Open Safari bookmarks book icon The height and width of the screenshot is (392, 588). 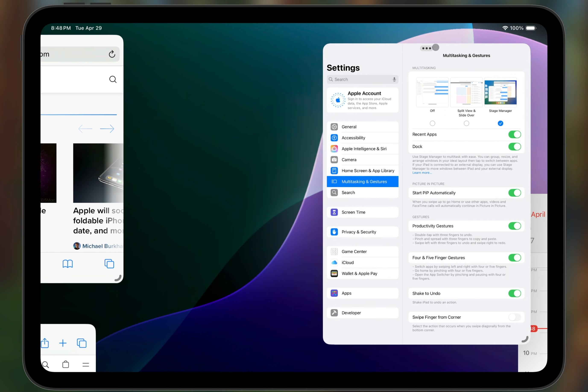(67, 264)
